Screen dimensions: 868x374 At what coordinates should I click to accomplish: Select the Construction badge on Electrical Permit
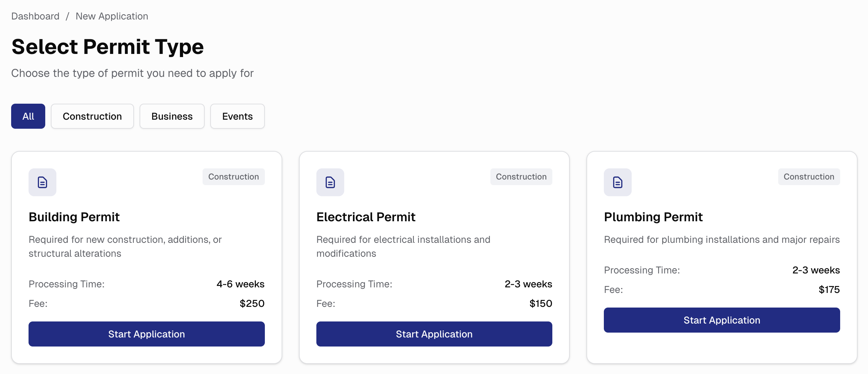(521, 176)
